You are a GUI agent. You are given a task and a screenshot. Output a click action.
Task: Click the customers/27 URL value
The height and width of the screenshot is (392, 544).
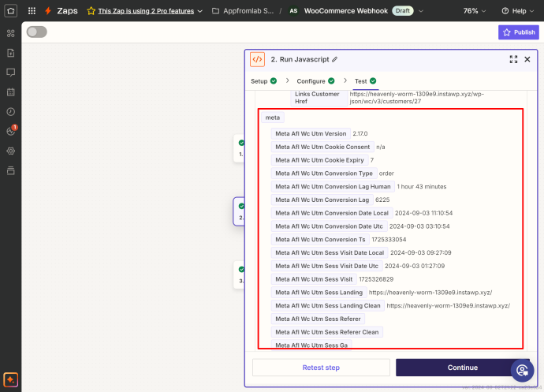click(416, 98)
